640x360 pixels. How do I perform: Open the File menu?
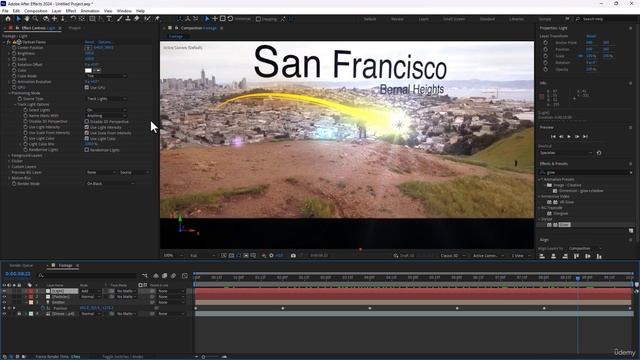(5, 11)
